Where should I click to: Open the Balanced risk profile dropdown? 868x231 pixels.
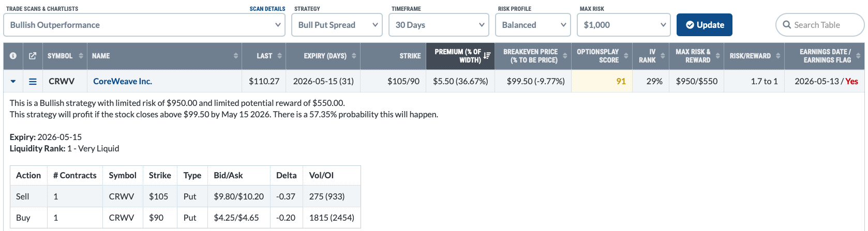[x=533, y=25]
